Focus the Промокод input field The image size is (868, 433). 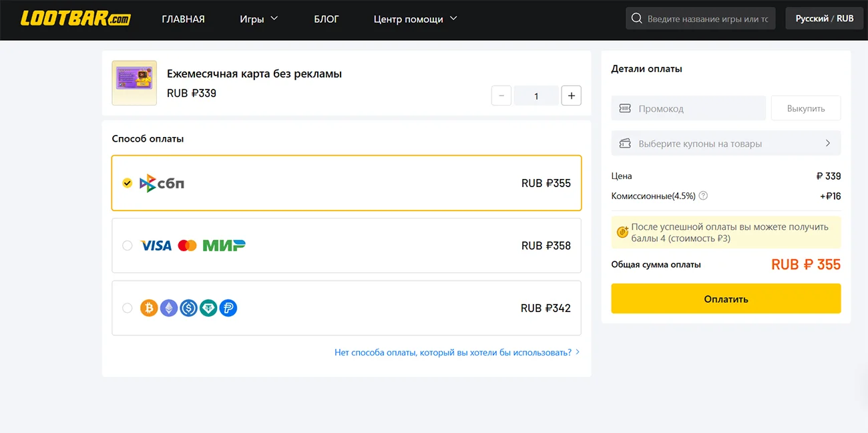tap(688, 108)
